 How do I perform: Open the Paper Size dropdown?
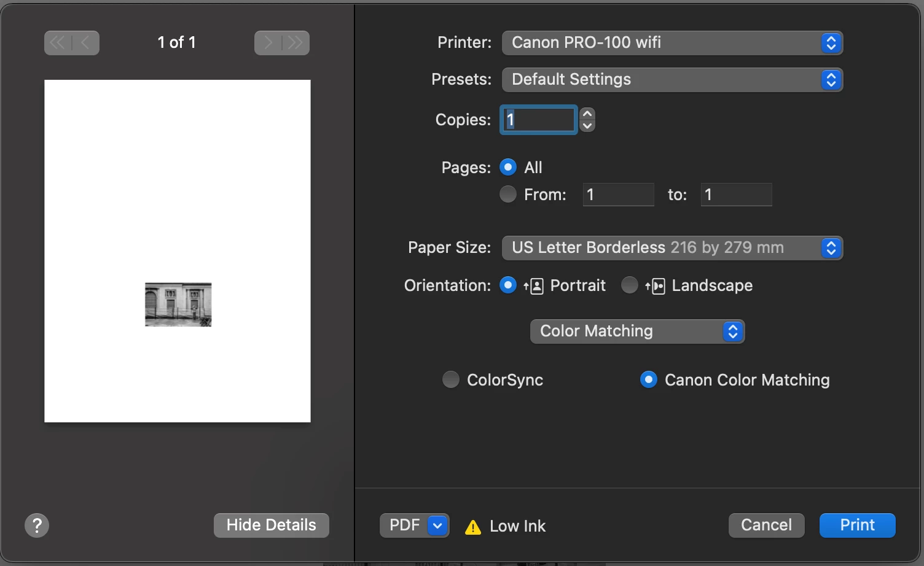coord(673,248)
